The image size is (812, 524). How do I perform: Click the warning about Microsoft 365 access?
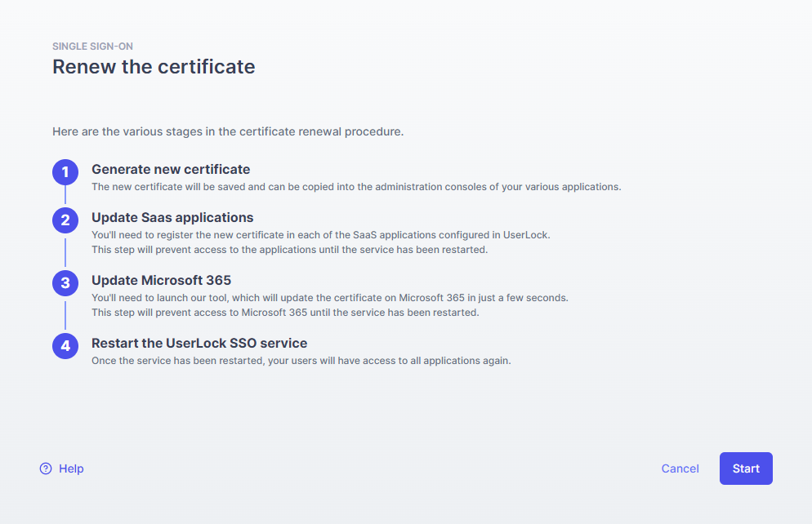click(x=285, y=313)
